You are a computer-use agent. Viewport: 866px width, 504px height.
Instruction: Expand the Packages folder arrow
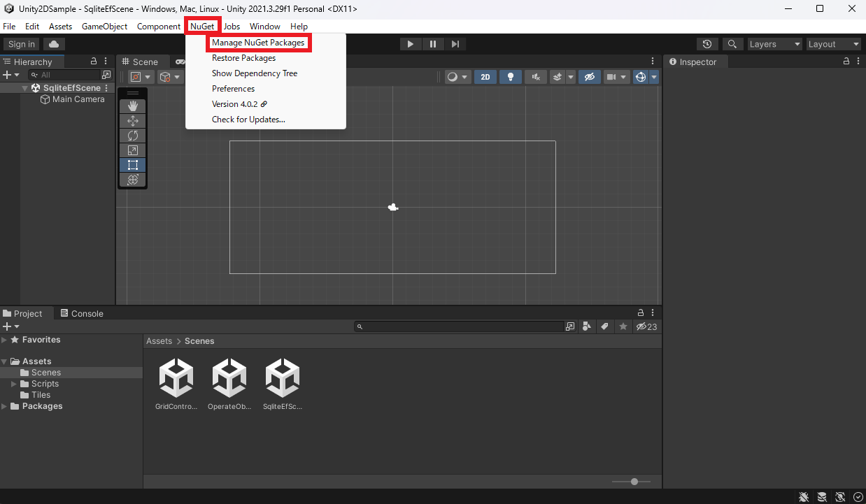coord(4,406)
